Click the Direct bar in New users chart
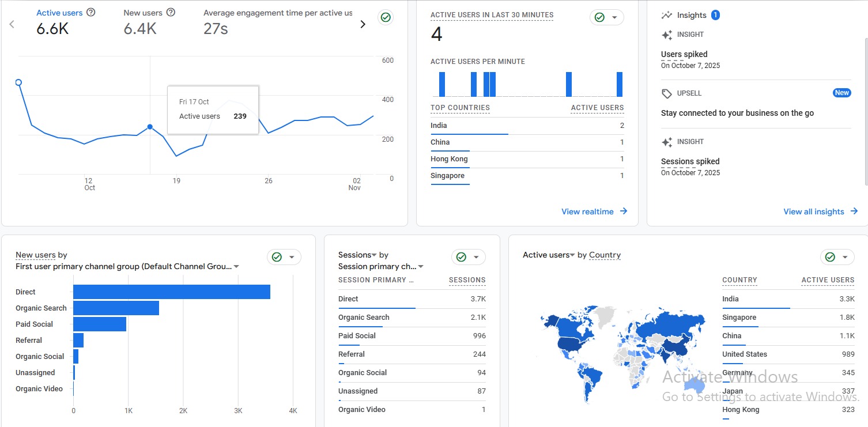This screenshot has width=868, height=427. [171, 292]
